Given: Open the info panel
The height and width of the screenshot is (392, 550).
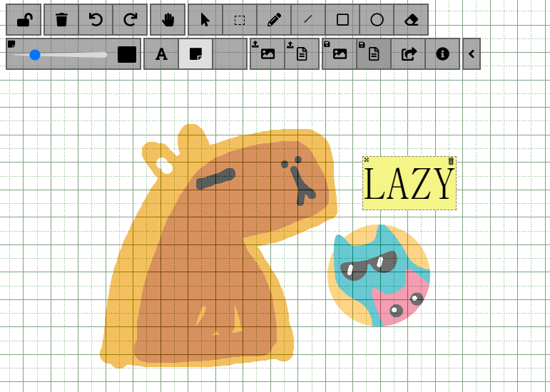Looking at the screenshot, I should point(442,54).
